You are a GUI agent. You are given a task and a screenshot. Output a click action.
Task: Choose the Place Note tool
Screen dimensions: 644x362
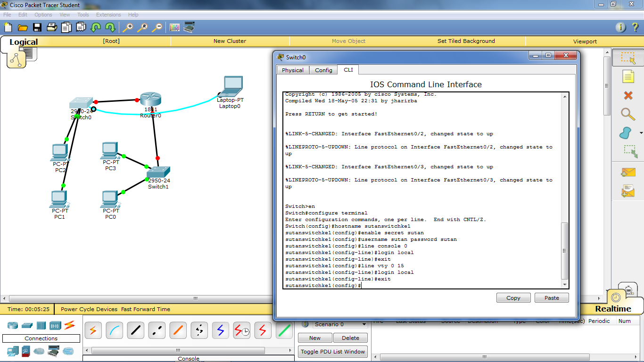[x=628, y=76]
